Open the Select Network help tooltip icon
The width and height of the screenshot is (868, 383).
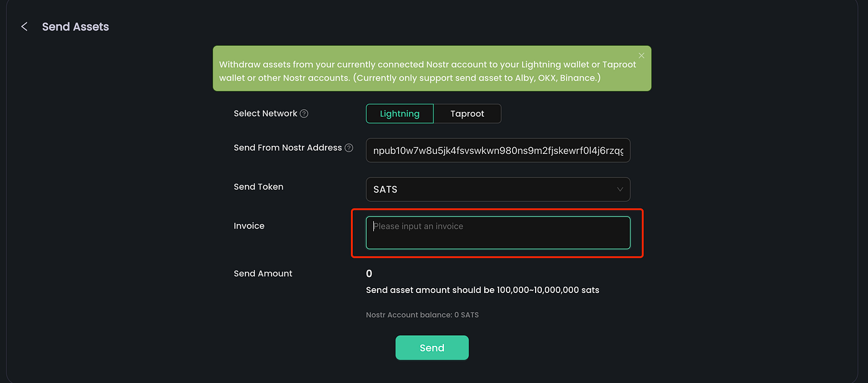[304, 113]
